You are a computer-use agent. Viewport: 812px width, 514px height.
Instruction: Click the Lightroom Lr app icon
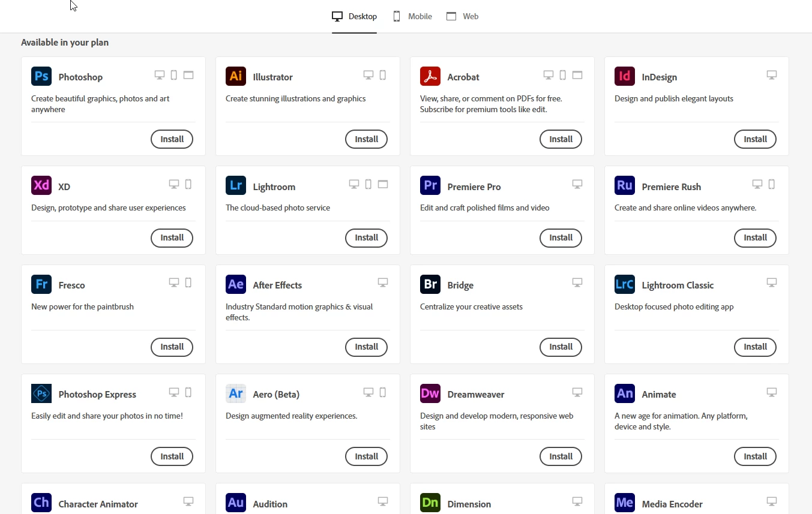(x=236, y=185)
